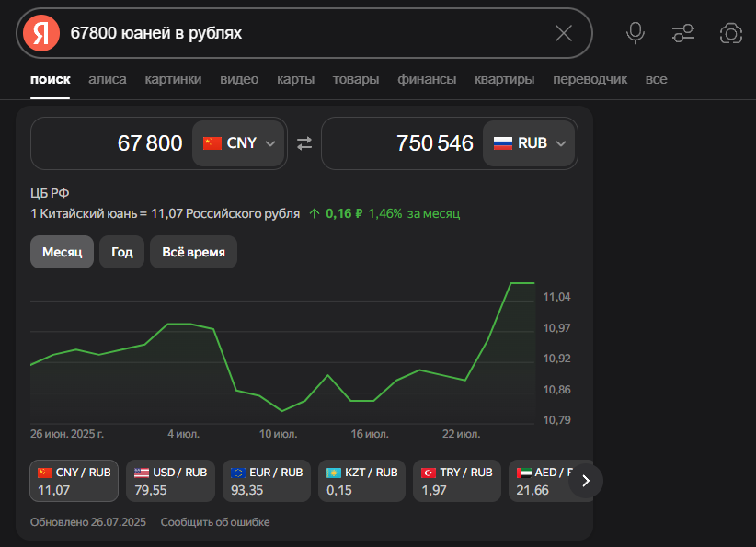Open the CNY currency dropdown

point(239,143)
